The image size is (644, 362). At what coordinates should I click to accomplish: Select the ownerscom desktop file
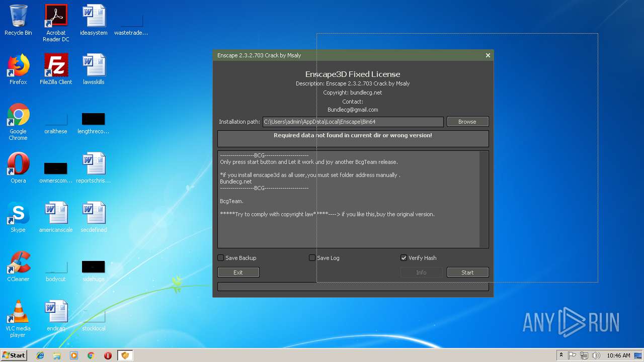coord(56,171)
